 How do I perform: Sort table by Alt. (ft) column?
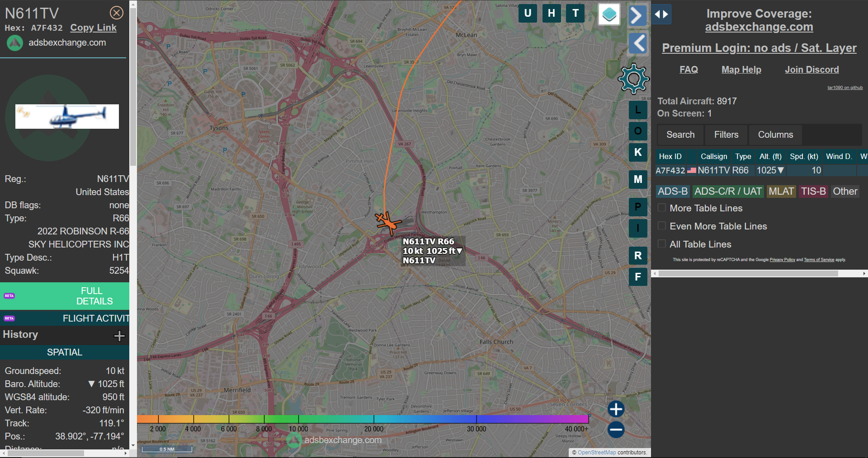770,156
